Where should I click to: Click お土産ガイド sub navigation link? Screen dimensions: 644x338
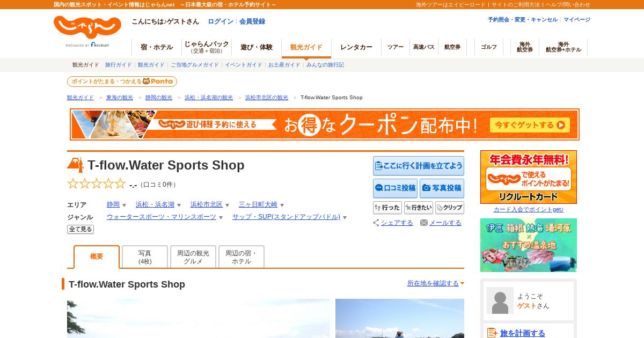[284, 65]
